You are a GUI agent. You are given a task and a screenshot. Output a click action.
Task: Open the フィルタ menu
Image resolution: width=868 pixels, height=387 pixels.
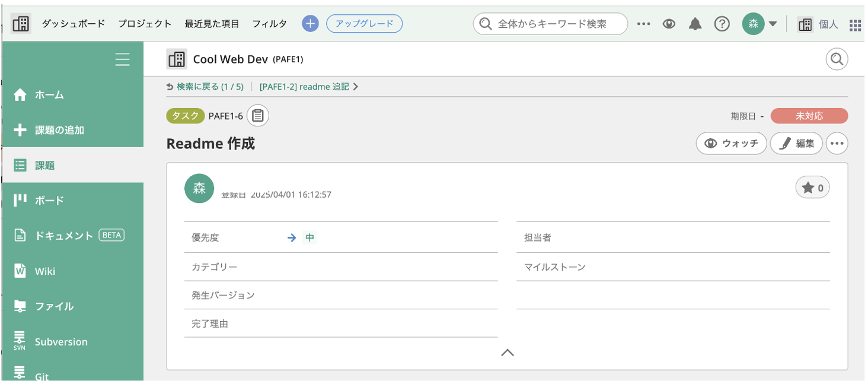(269, 24)
